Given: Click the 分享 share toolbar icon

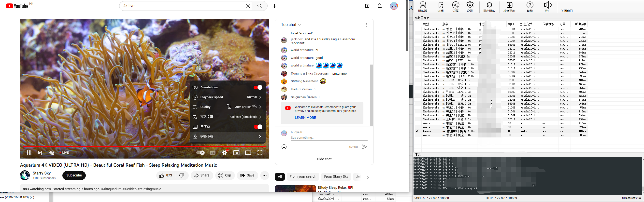Looking at the screenshot, I should click(456, 7).
